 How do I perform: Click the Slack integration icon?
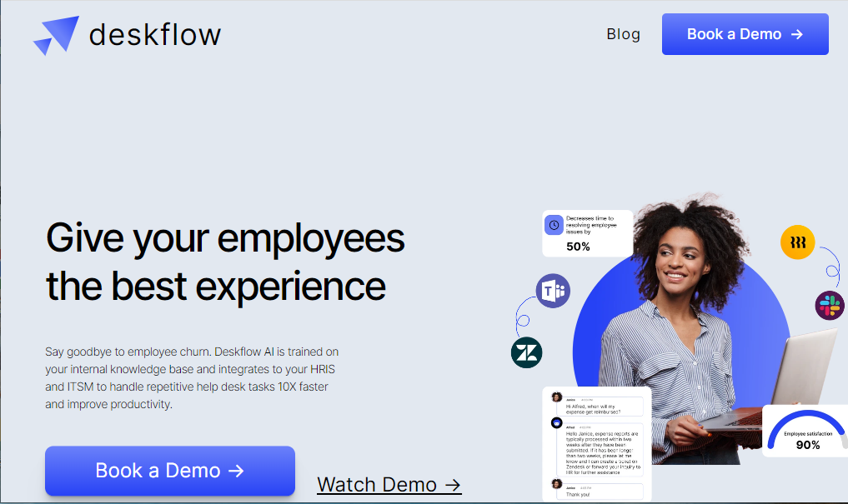coord(829,306)
